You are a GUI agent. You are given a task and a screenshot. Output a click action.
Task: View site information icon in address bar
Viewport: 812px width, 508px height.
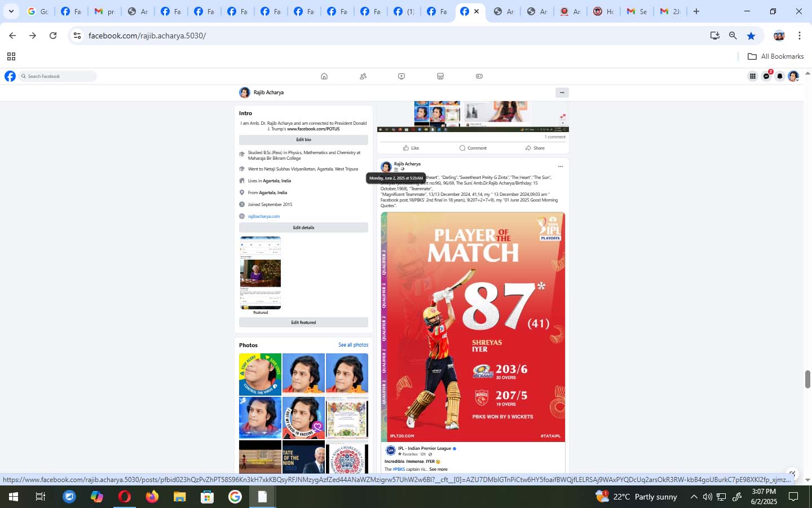pyautogui.click(x=77, y=36)
